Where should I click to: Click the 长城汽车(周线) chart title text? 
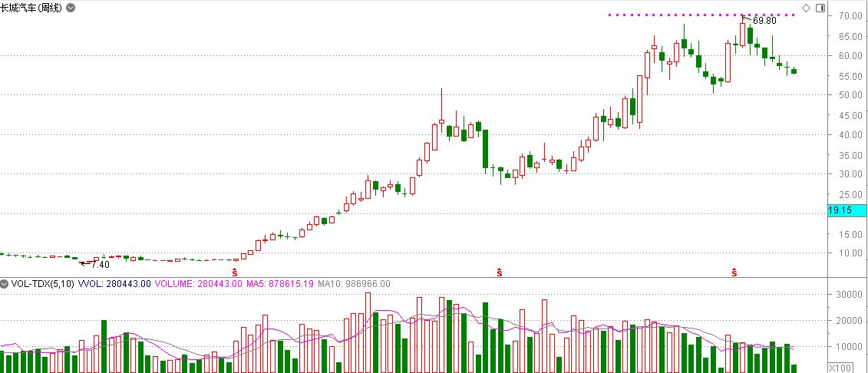31,8
